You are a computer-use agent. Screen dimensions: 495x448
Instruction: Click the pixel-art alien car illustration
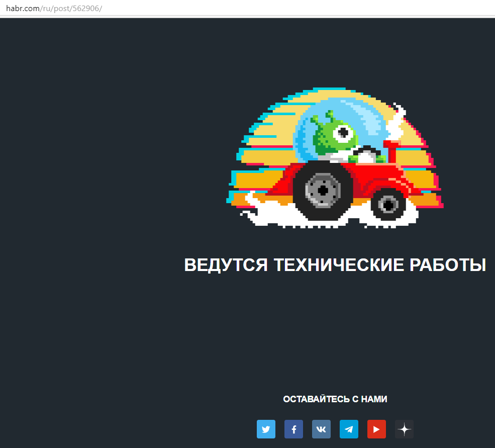click(x=335, y=158)
